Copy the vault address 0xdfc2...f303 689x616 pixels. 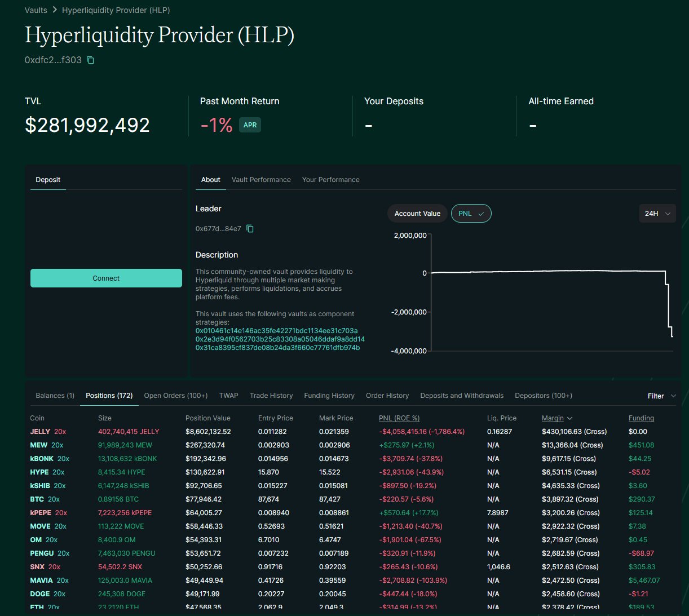point(90,60)
